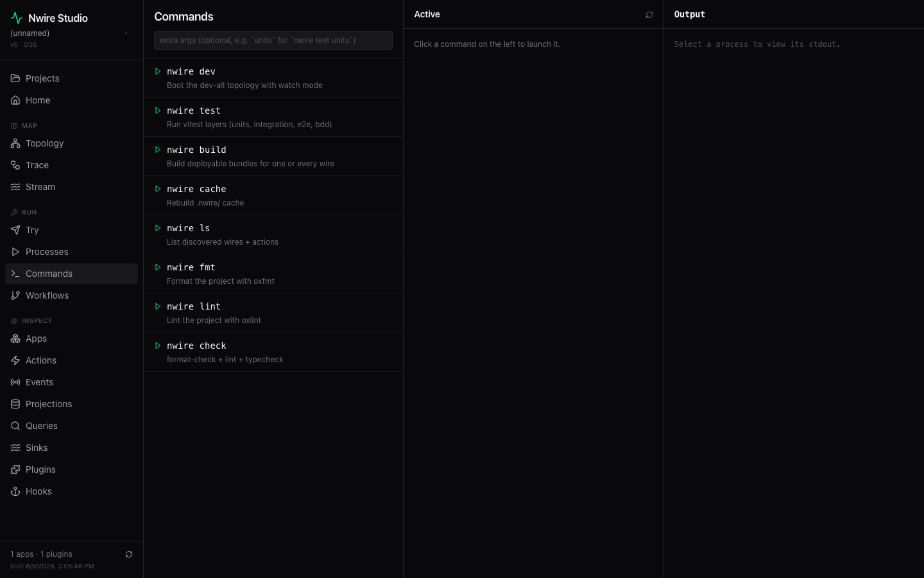Click the Topology network icon

[x=15, y=143]
